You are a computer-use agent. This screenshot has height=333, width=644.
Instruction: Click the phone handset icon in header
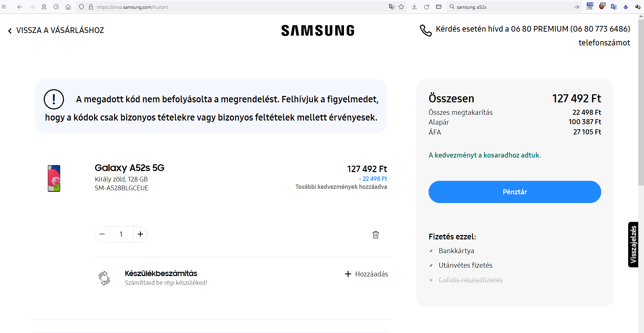(426, 30)
